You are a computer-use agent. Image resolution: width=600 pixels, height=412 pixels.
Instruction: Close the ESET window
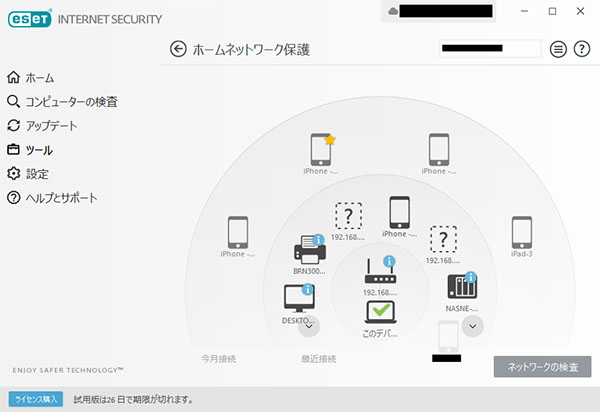tap(580, 11)
